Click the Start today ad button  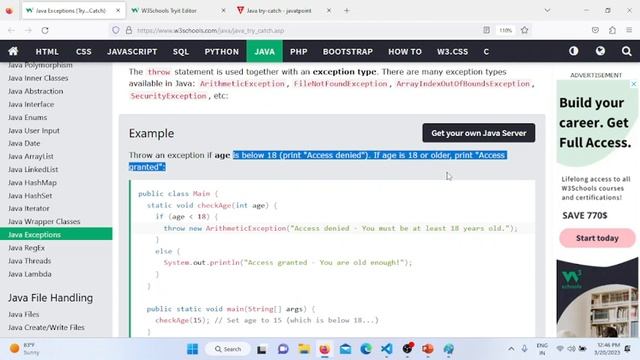pos(597,238)
